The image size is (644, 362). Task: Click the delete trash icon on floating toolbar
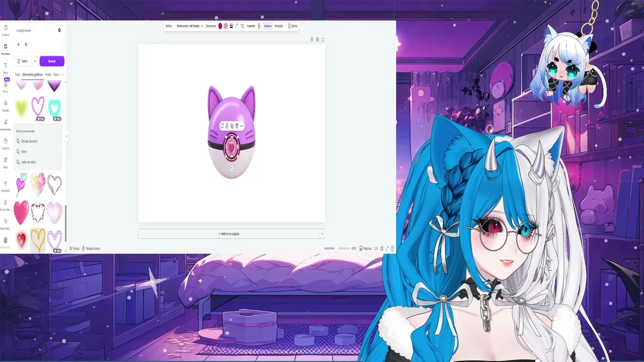click(237, 126)
